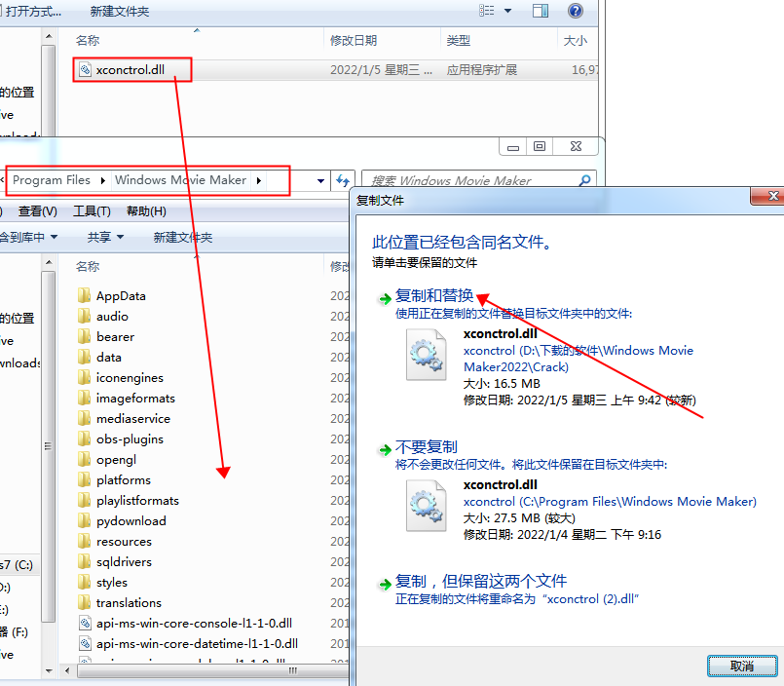Screen dimensions: 784x686
Task: Select the (F:) drive in navigation pane
Action: coord(15,632)
